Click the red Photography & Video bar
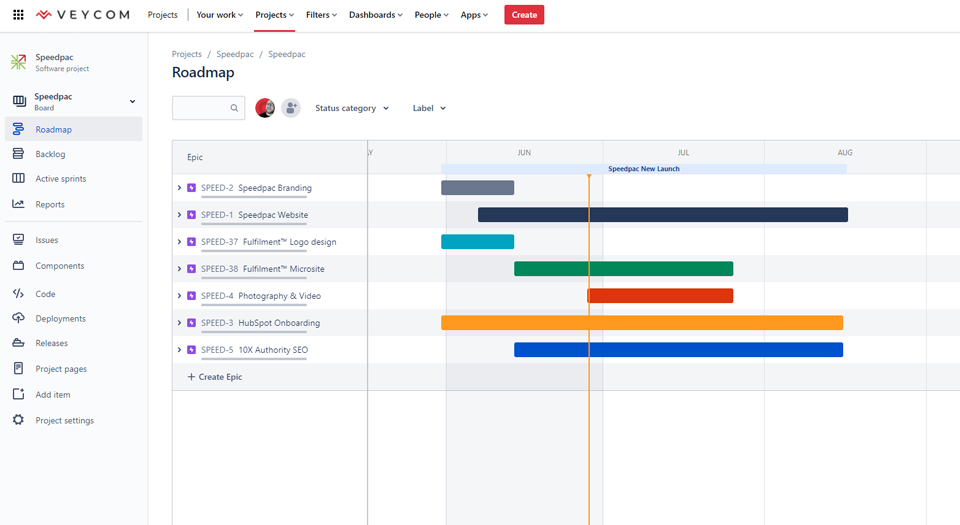The height and width of the screenshot is (525, 960). click(661, 296)
